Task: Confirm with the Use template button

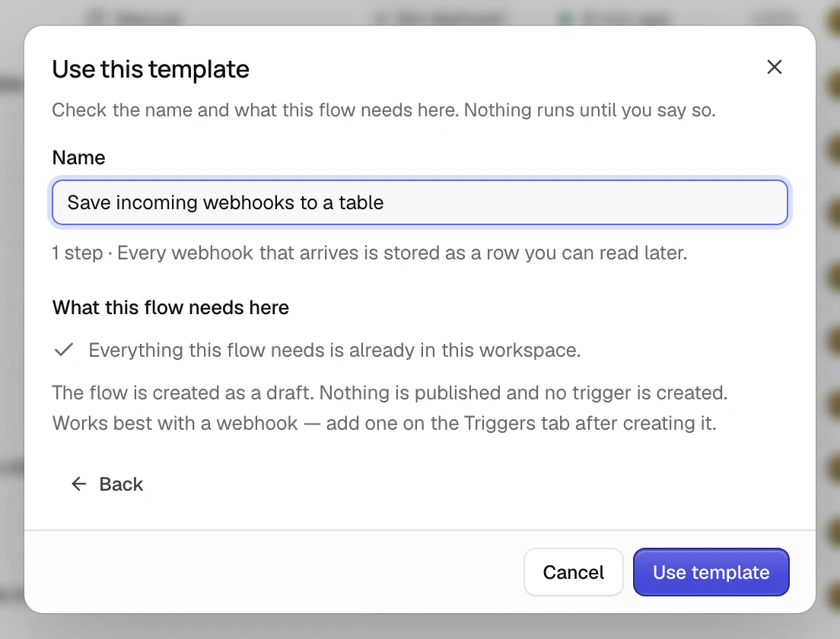Action: pyautogui.click(x=711, y=572)
